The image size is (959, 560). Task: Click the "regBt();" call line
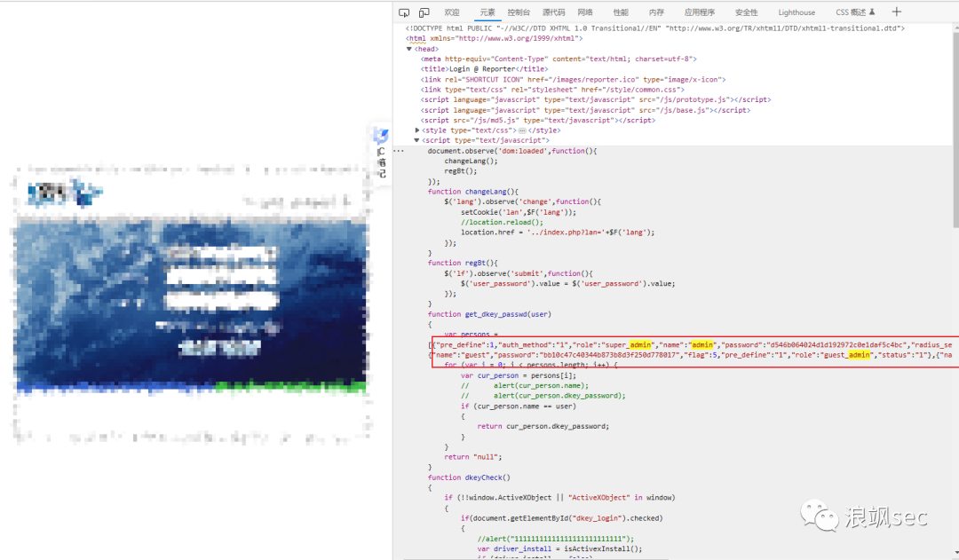461,171
